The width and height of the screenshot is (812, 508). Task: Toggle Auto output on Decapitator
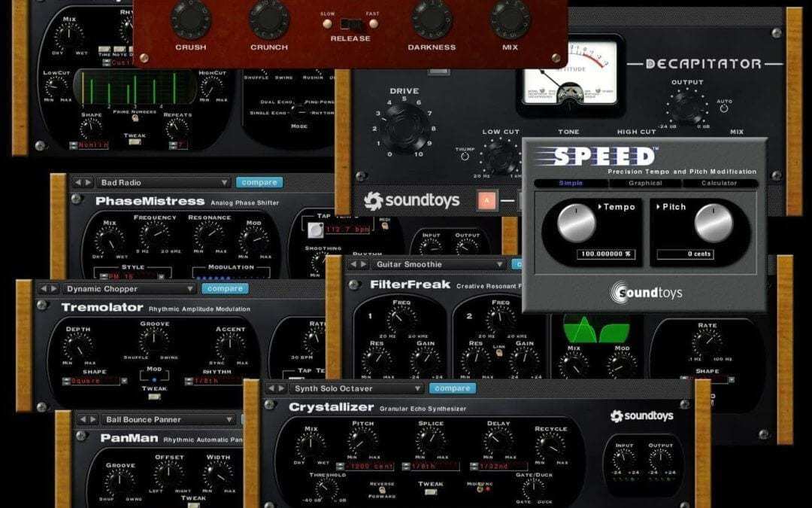[x=724, y=108]
